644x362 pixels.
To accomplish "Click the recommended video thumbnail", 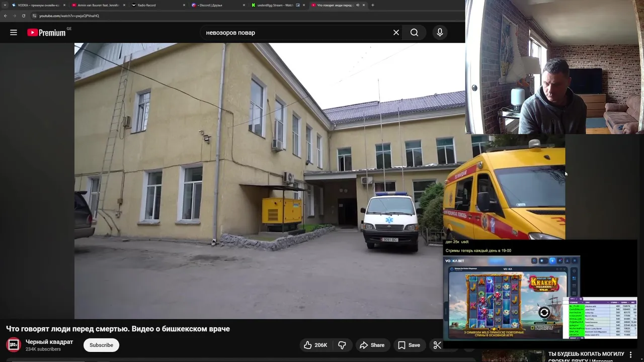I will (513, 356).
